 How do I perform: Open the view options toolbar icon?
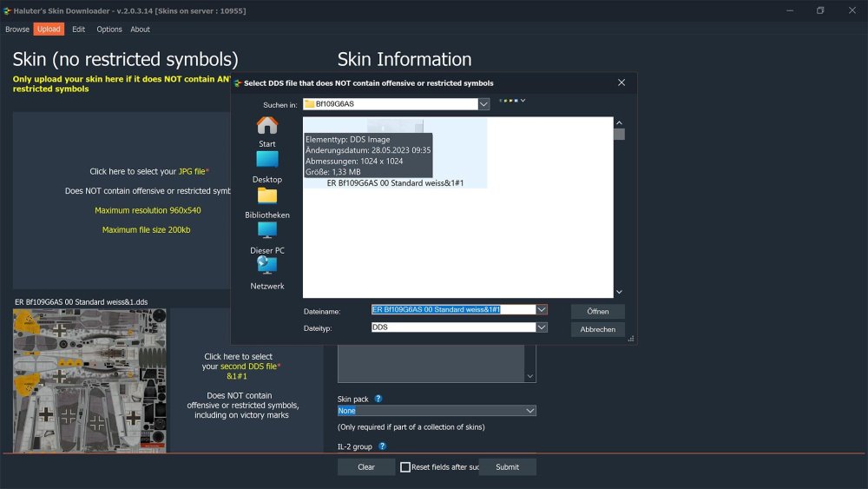(511, 101)
